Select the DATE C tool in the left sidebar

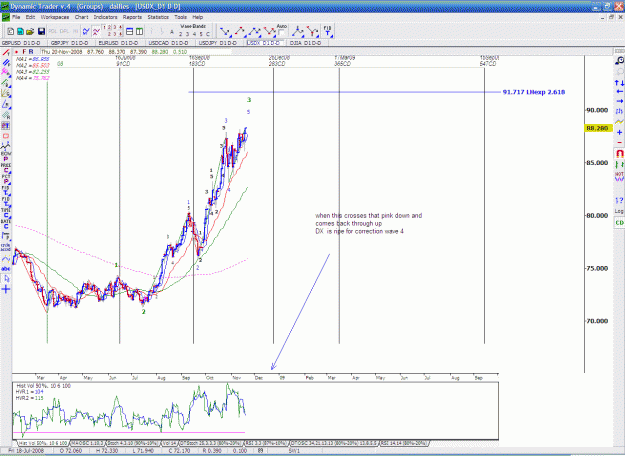tap(6, 223)
